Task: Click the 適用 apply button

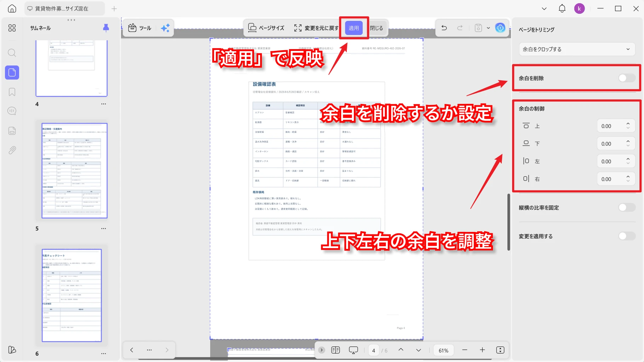Action: coord(354,28)
